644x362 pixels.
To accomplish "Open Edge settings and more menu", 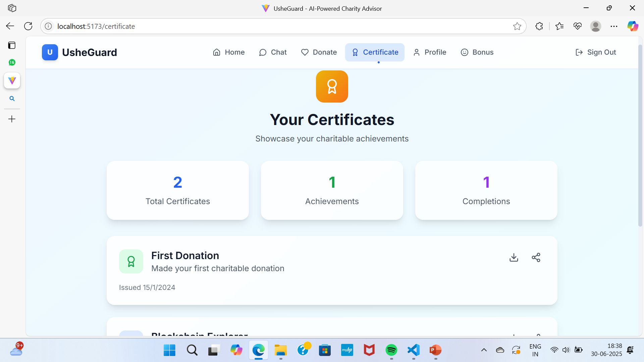I will pyautogui.click(x=614, y=26).
